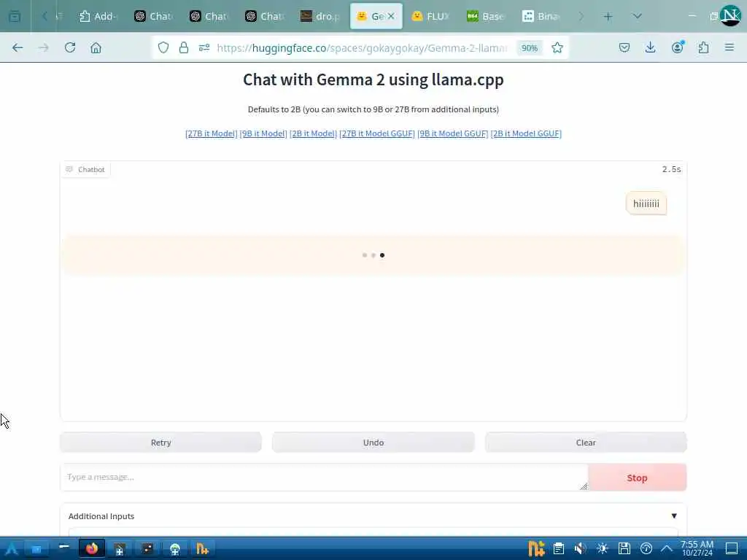Switch to the dro.p tab
Image resolution: width=747 pixels, height=560 pixels.
point(320,16)
